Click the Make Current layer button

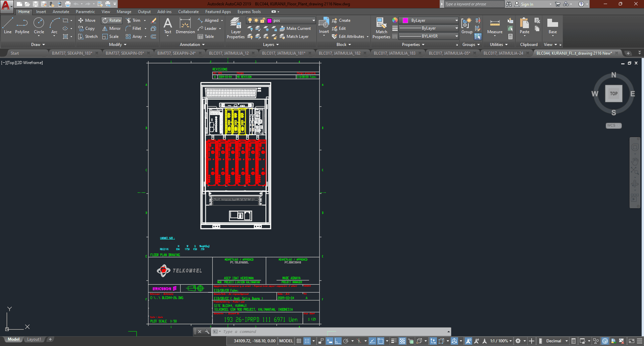pyautogui.click(x=295, y=28)
